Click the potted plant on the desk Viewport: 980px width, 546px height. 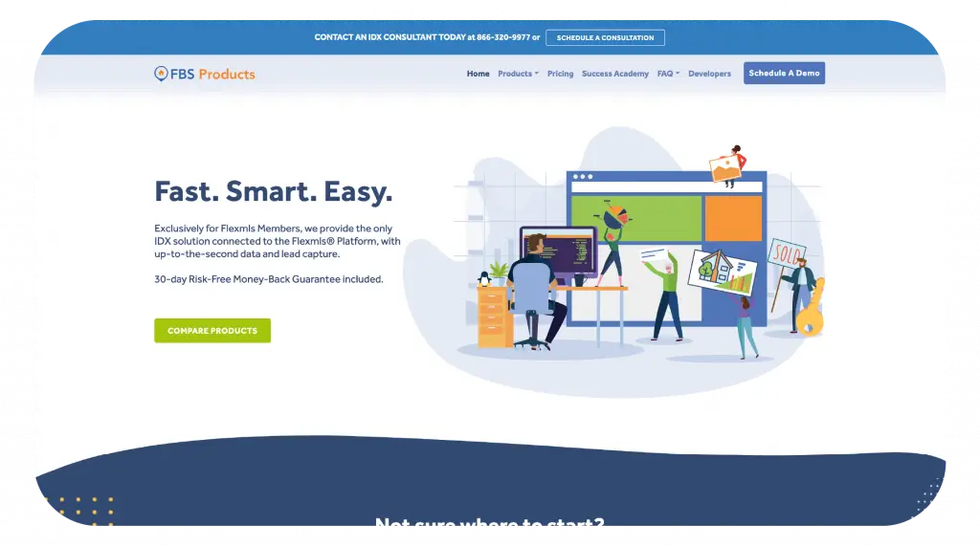(498, 273)
